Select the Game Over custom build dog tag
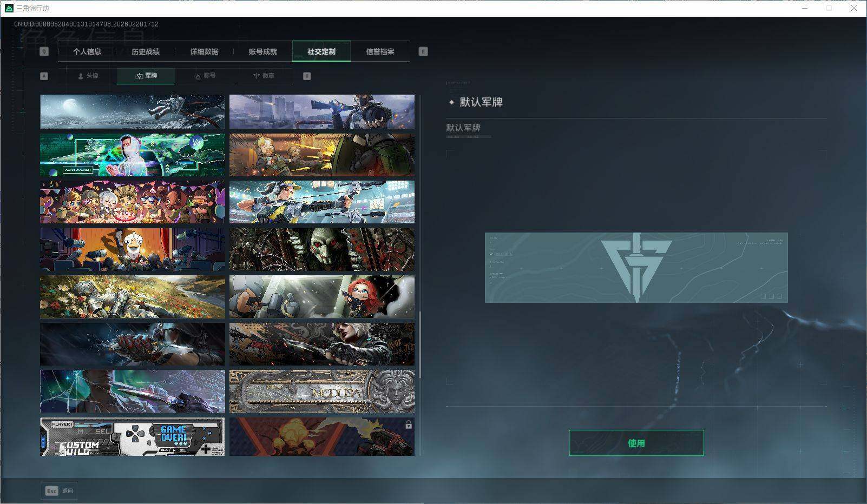867x504 pixels. coord(133,436)
